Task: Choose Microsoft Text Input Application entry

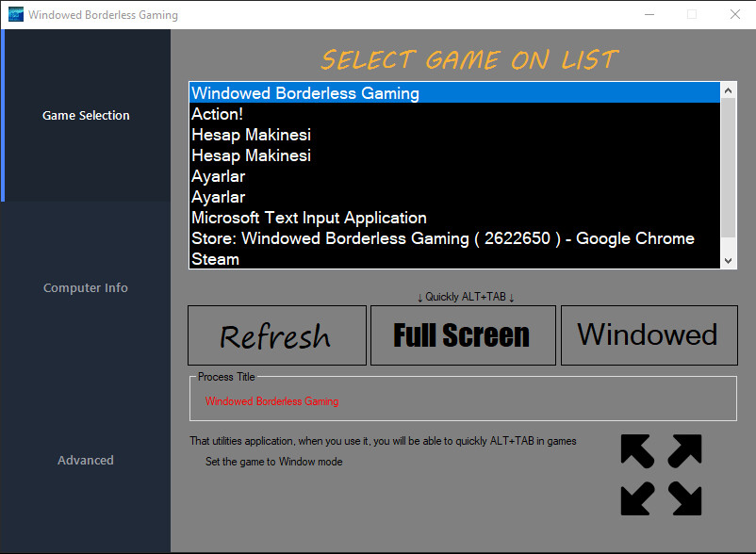Action: point(309,218)
